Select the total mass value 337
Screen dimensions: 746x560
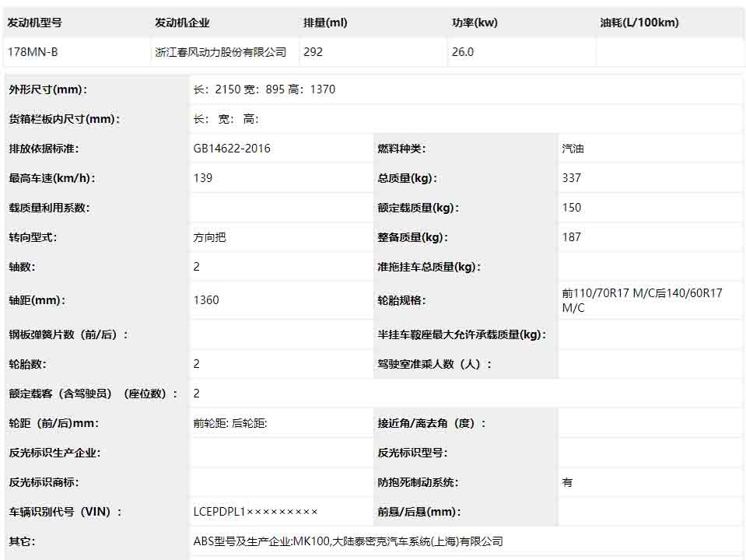coord(572,178)
